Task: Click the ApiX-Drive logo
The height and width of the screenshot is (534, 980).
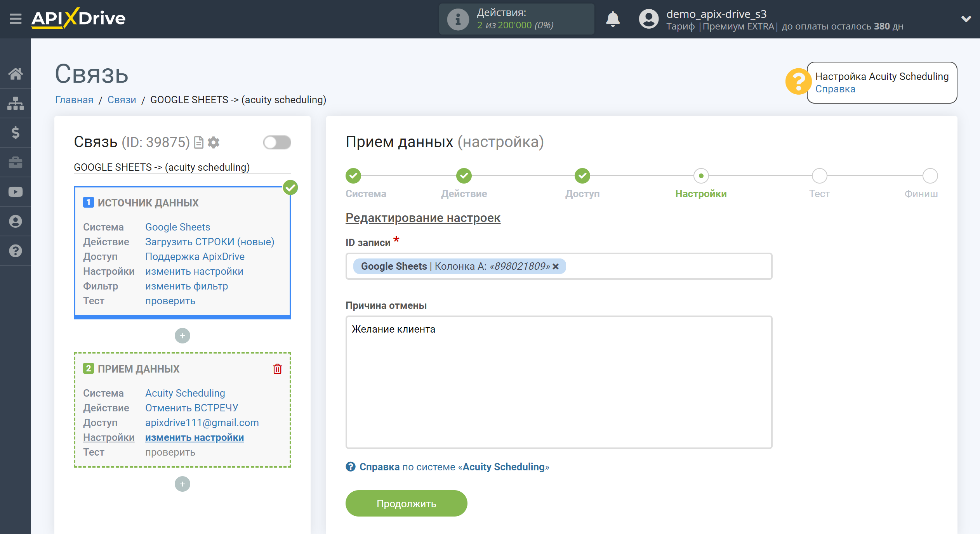Action: coord(78,18)
